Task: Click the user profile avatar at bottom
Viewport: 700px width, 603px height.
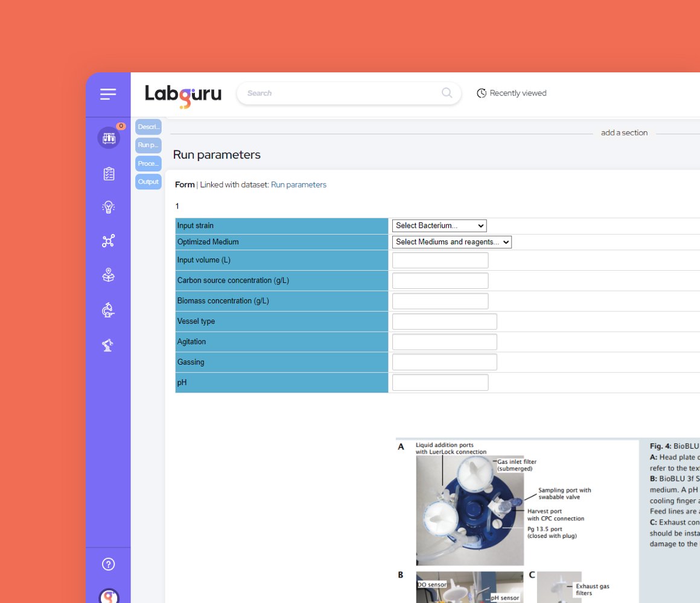Action: [108, 595]
